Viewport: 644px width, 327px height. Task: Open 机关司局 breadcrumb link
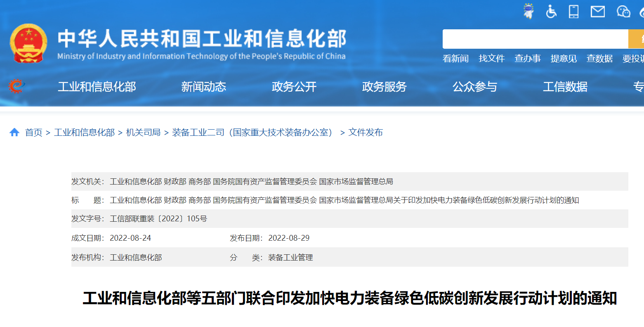click(143, 133)
